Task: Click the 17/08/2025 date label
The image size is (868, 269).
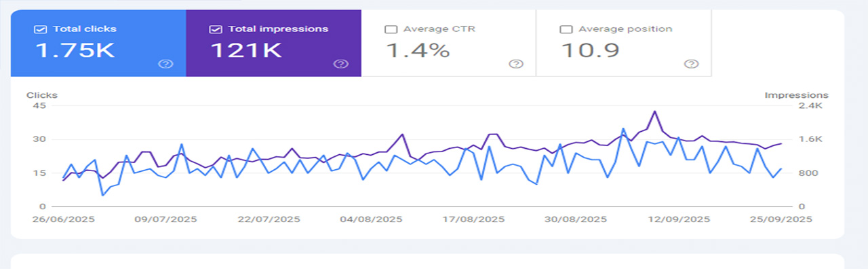Action: 473,219
